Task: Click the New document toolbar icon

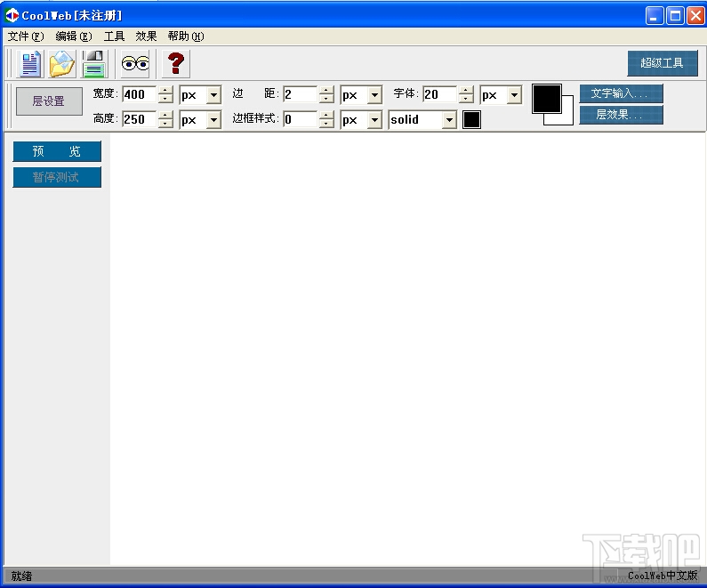Action: (x=29, y=63)
